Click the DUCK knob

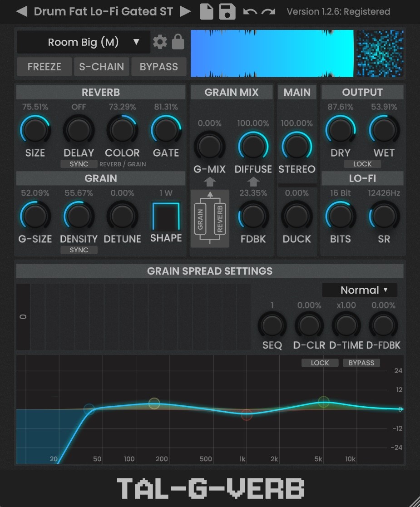tap(296, 216)
